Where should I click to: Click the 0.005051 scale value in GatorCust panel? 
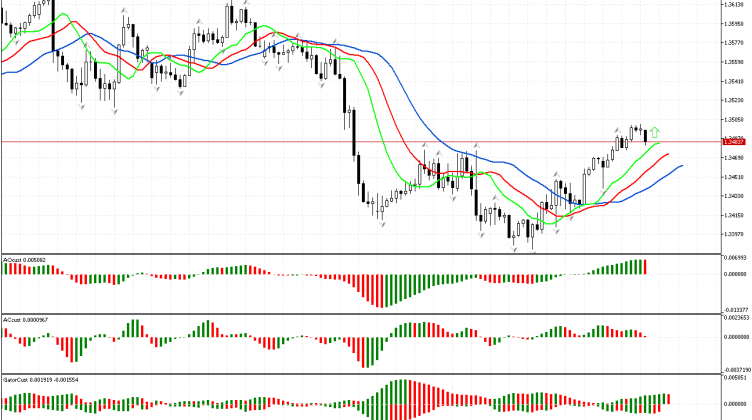(x=736, y=379)
